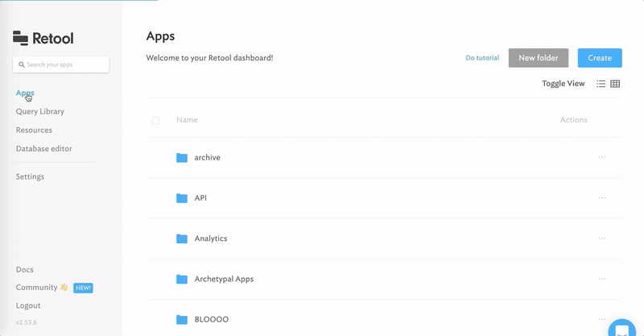644x336 pixels.
Task: Open the chat support bubble
Action: [622, 328]
